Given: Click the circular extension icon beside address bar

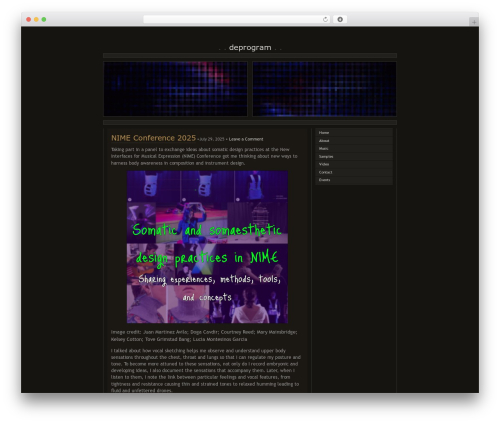Looking at the screenshot, I should 340,19.
